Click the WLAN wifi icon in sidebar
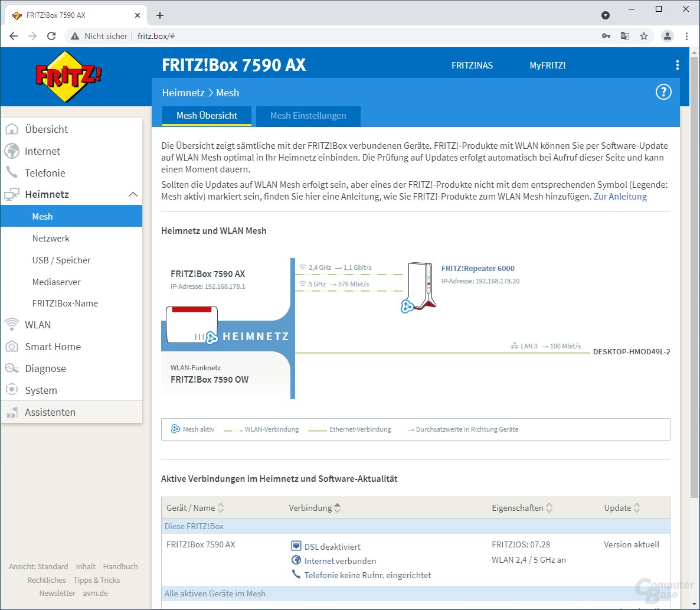Viewport: 700px width, 610px height. pyautogui.click(x=12, y=325)
